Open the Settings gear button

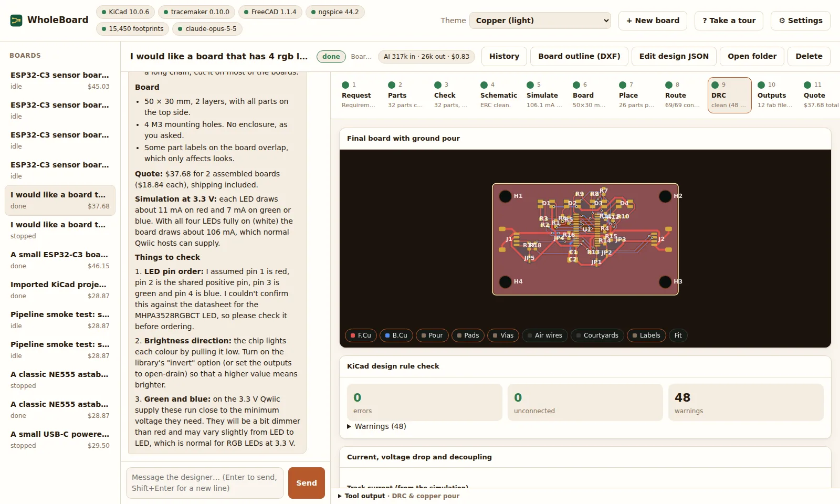click(x=800, y=20)
